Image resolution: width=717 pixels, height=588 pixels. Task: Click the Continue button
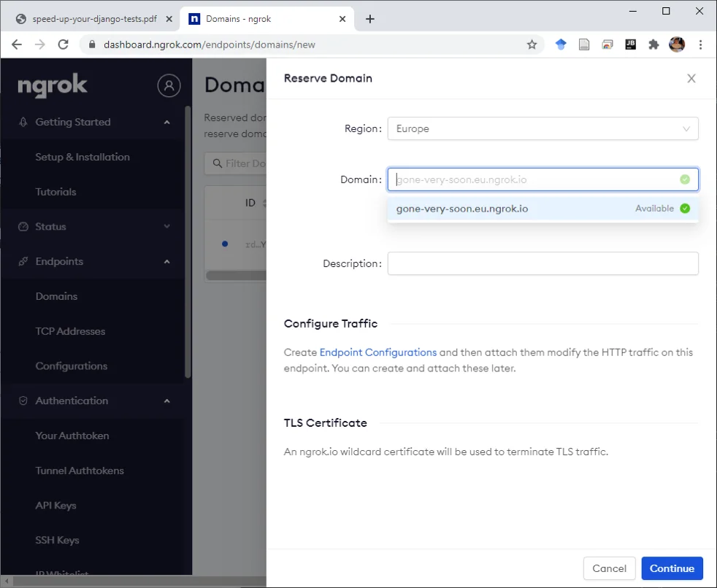point(672,568)
